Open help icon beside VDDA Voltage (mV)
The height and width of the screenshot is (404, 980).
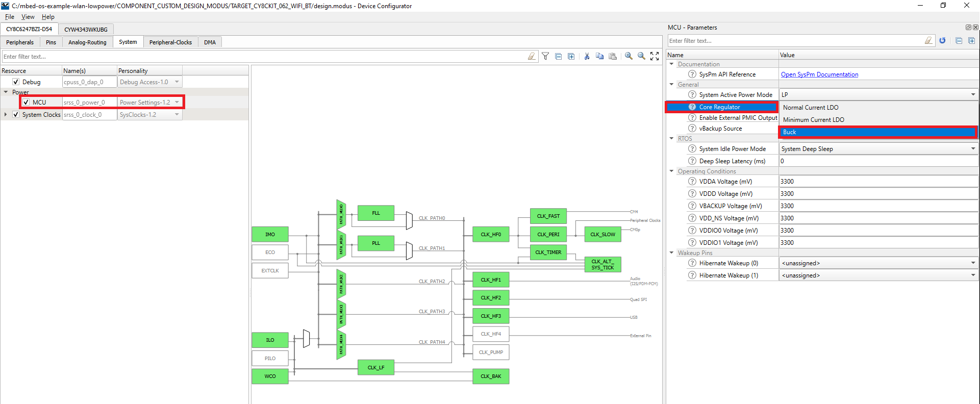pos(692,182)
